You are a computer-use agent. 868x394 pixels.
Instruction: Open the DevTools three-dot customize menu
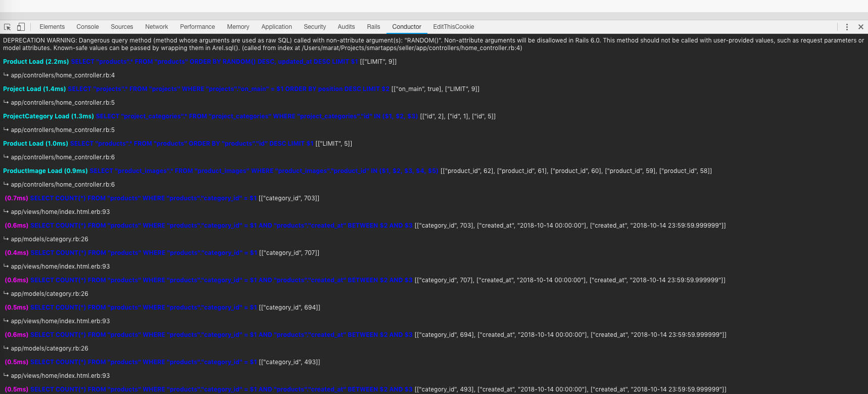coord(847,27)
